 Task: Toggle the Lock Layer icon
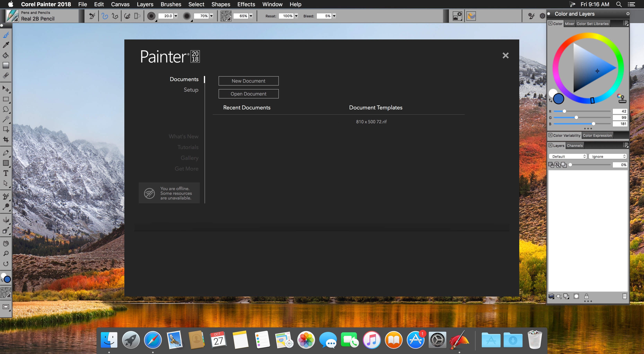pos(587,296)
